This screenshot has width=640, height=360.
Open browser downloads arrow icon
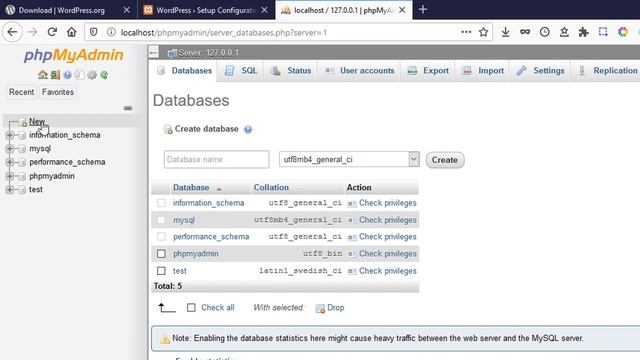coord(505,32)
